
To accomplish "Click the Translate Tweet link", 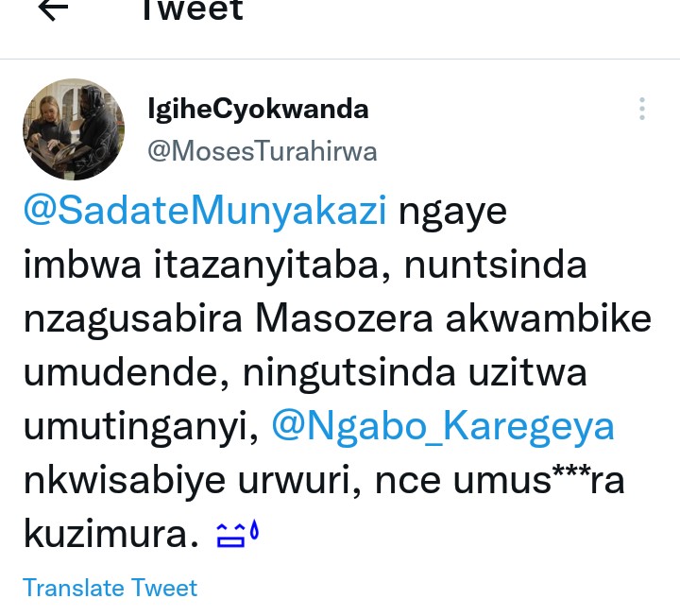I will point(110,589).
